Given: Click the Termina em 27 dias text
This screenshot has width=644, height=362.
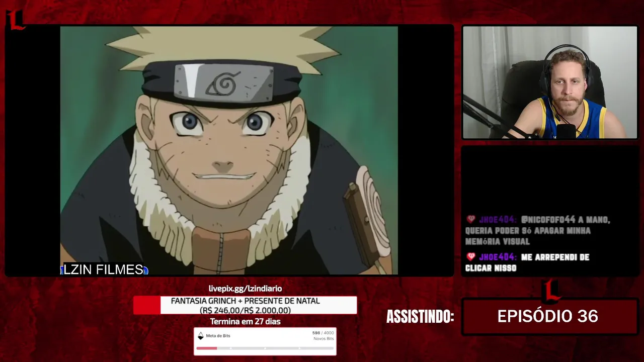Looking at the screenshot, I should click(x=245, y=321).
